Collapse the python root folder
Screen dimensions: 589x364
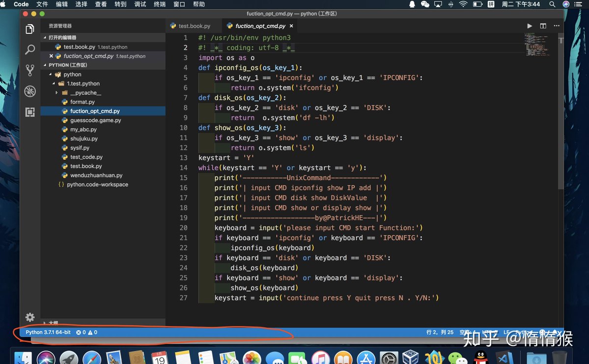tap(50, 74)
